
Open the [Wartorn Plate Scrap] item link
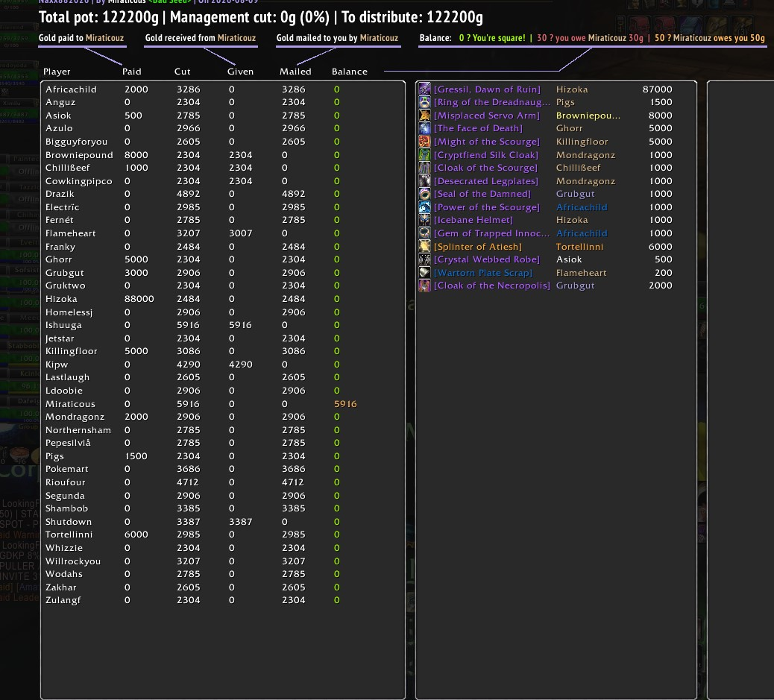tap(483, 273)
